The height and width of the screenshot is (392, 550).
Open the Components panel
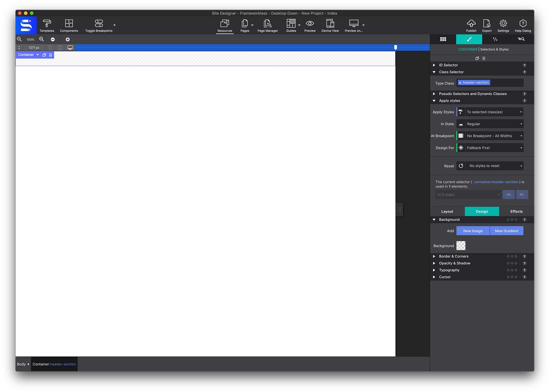pyautogui.click(x=69, y=26)
